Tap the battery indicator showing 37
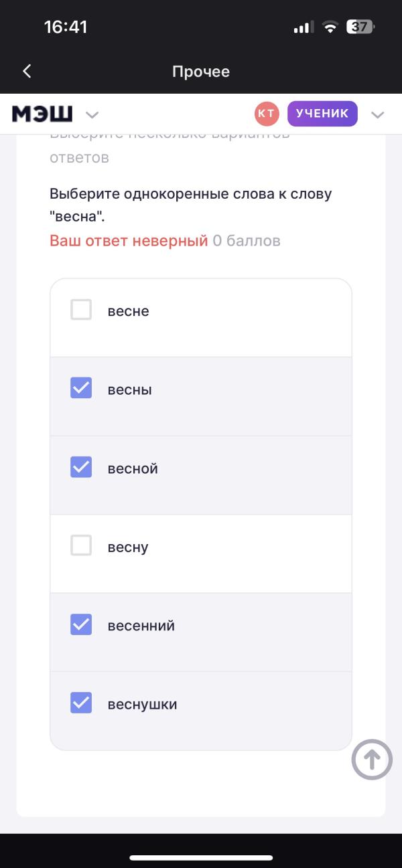The width and height of the screenshot is (402, 868). pos(360,27)
